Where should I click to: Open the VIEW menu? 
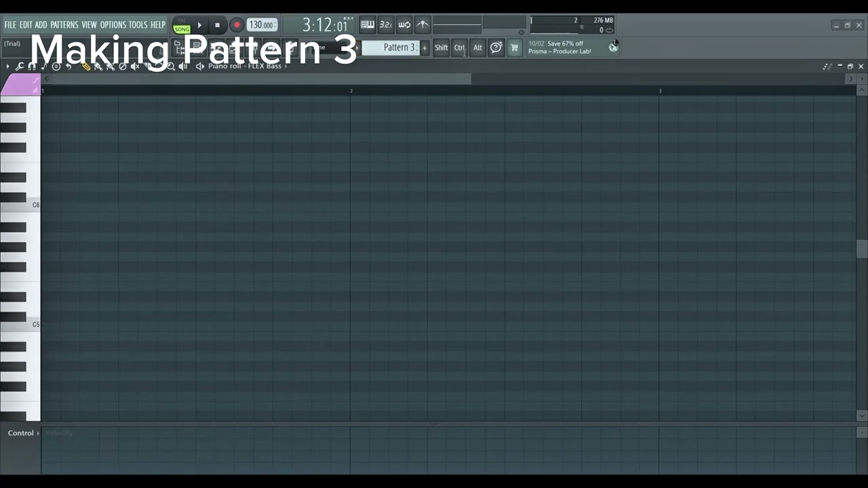90,25
